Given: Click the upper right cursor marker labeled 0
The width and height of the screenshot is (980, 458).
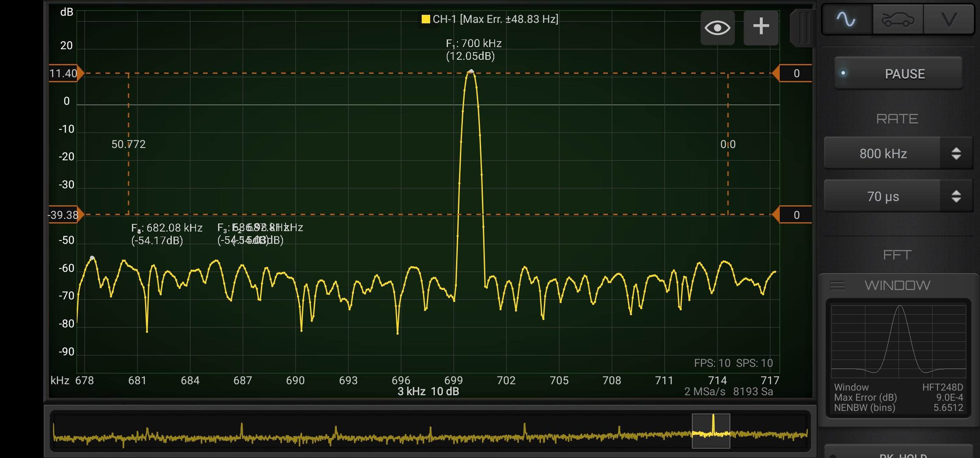Looking at the screenshot, I should click(795, 73).
